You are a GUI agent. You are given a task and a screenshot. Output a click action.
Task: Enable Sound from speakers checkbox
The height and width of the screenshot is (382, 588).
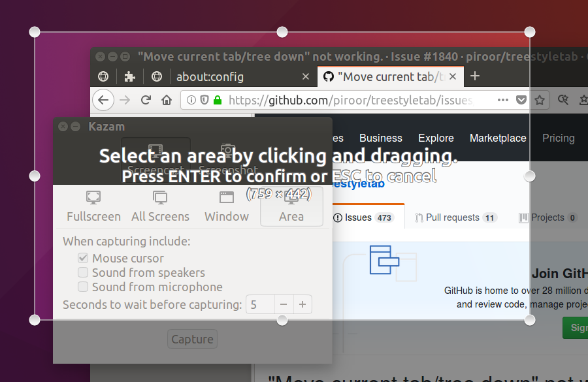pos(83,272)
